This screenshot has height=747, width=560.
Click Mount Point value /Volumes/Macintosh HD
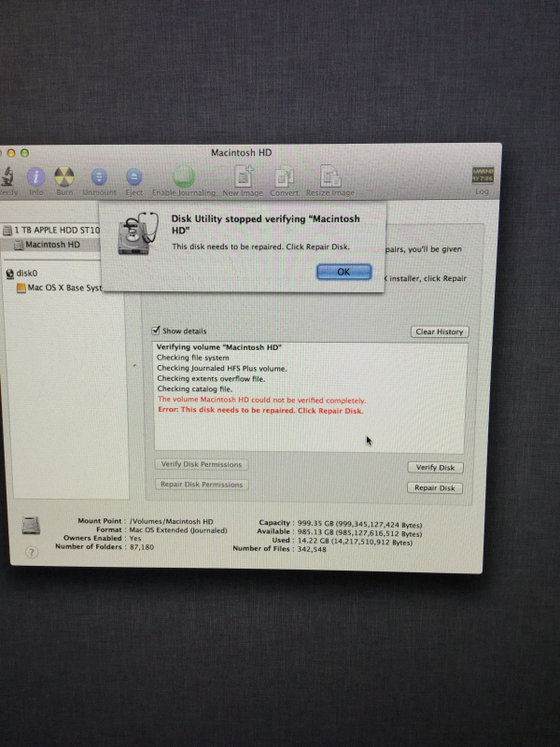[172, 522]
